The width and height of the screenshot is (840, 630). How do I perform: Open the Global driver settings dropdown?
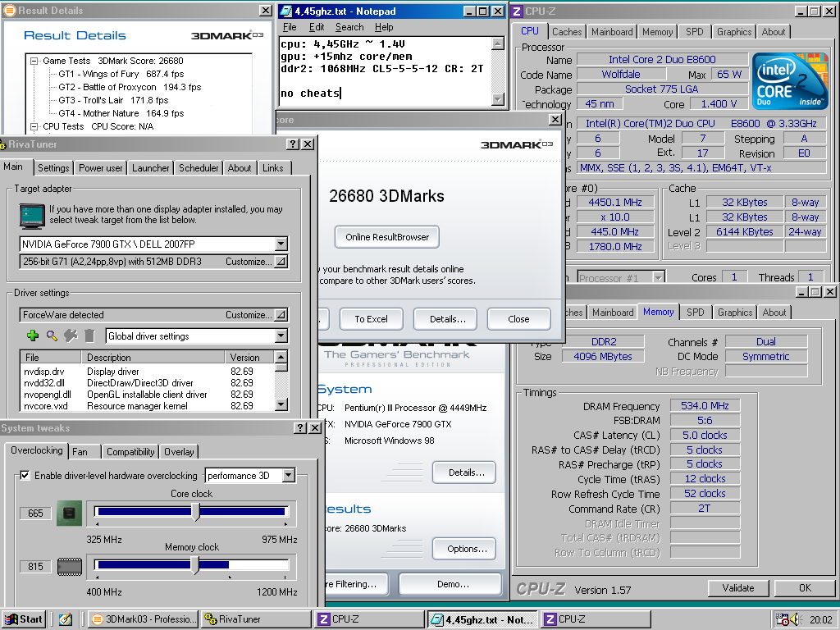(x=281, y=336)
